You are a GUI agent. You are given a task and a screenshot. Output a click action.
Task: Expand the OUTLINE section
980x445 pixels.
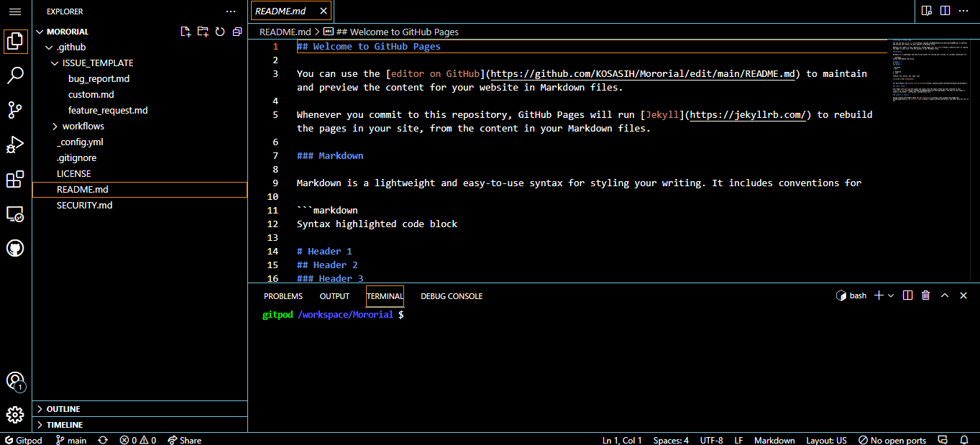click(139, 409)
